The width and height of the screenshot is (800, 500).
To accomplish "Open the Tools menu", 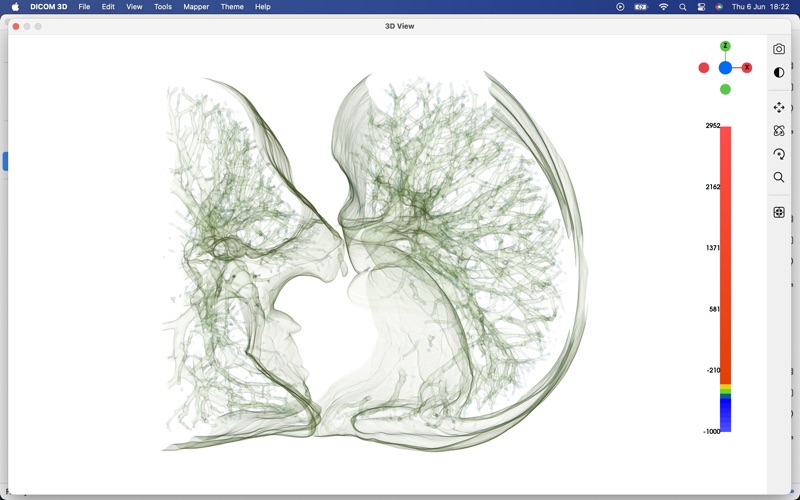I will point(163,7).
